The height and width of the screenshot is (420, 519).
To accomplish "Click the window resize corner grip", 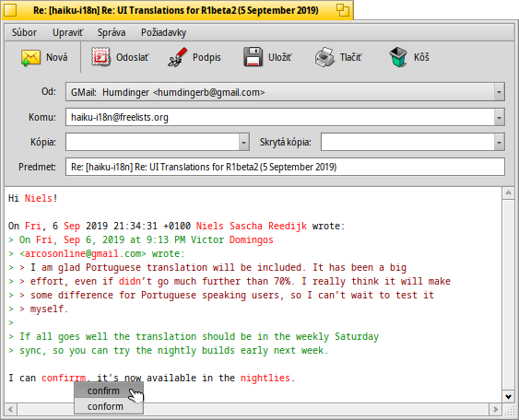I will click(509, 410).
